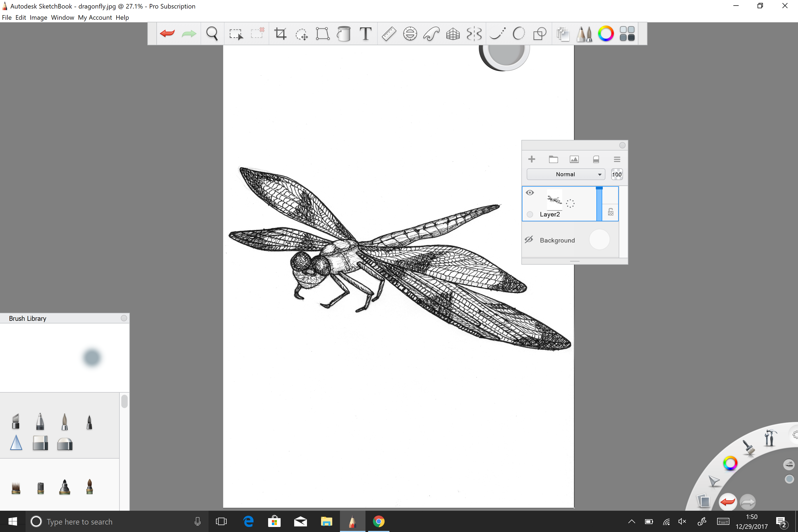The image size is (798, 532).
Task: Toggle Layer2 visibility eye
Action: [x=530, y=193]
